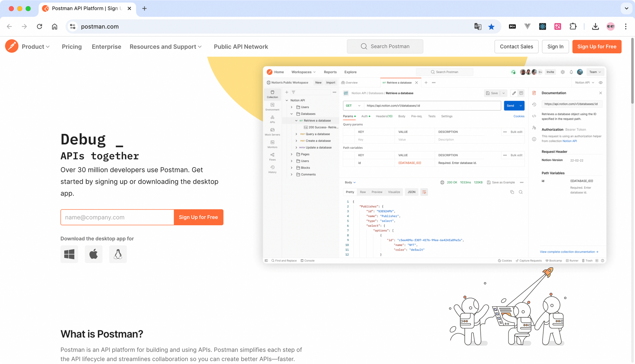Click the Monitors icon in sidebar
Screen dimensions: 635x364
pyautogui.click(x=272, y=142)
